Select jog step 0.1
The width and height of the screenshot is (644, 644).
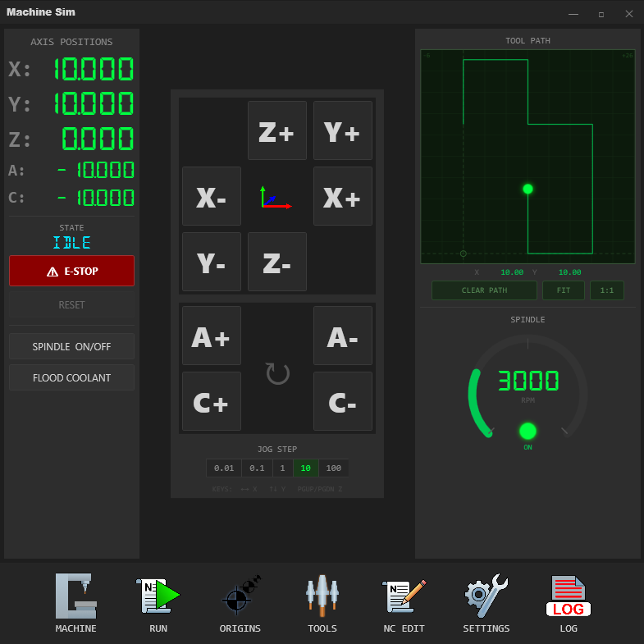(x=257, y=468)
